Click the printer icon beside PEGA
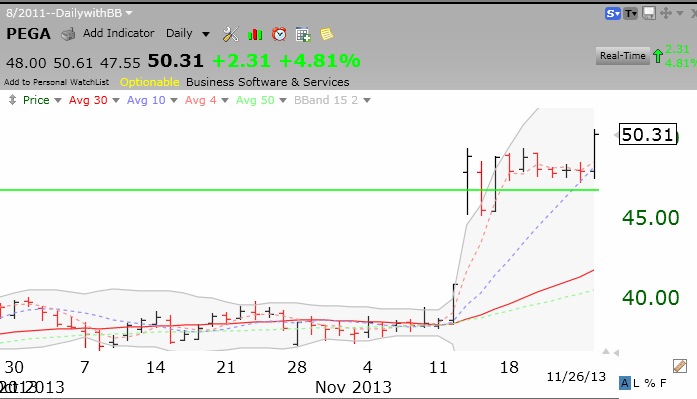This screenshot has width=697, height=399. 68,34
